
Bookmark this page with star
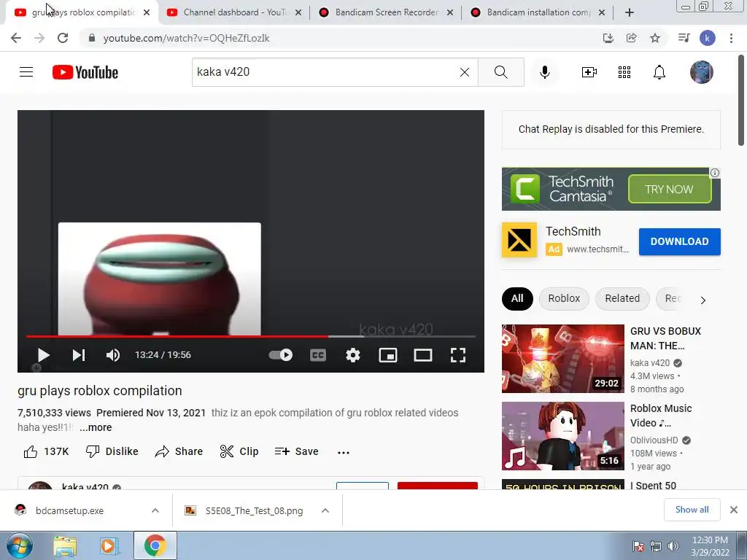(x=655, y=38)
